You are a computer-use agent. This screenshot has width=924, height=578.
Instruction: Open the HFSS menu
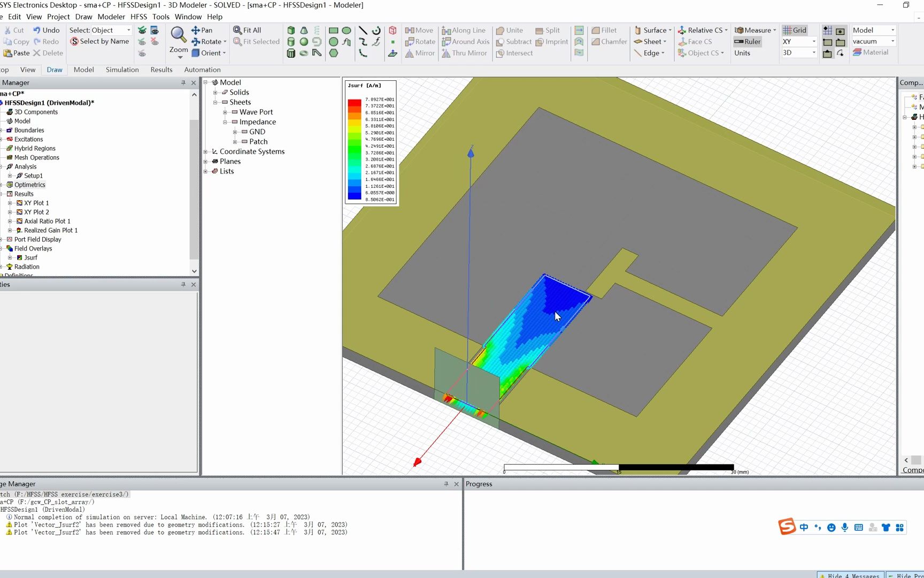(x=138, y=17)
